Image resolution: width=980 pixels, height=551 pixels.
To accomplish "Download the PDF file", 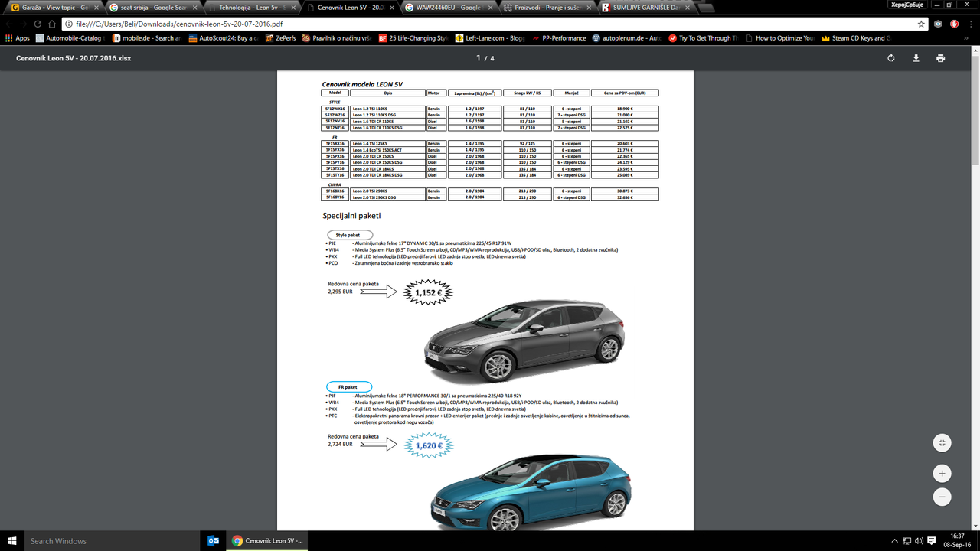I will coord(916,58).
